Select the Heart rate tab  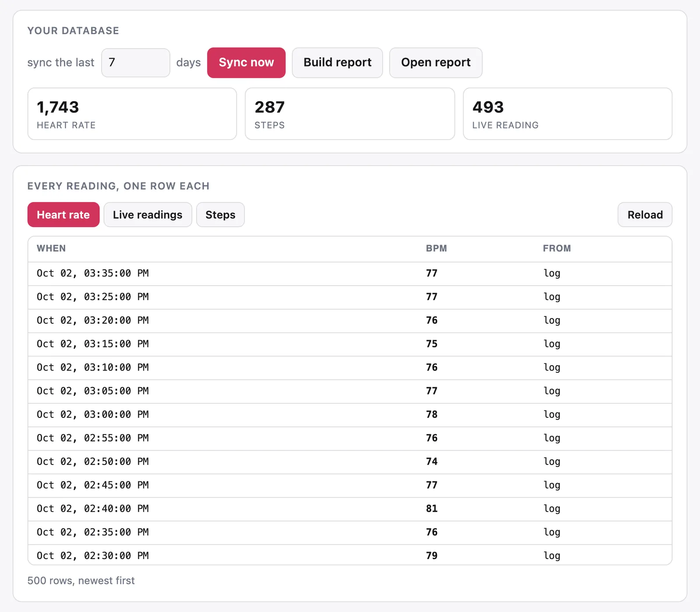coord(63,215)
